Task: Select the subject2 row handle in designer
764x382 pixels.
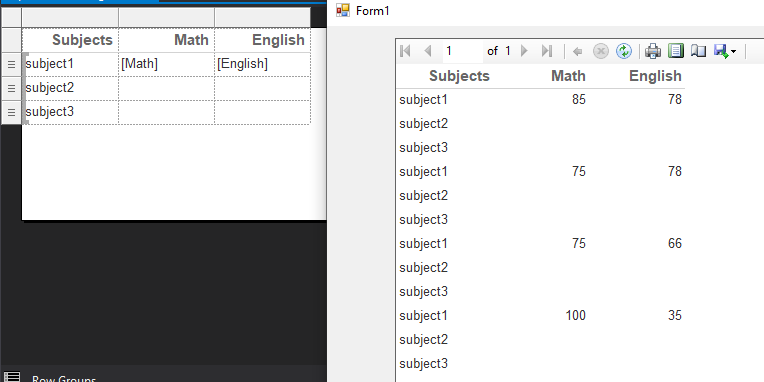Action: tap(11, 88)
